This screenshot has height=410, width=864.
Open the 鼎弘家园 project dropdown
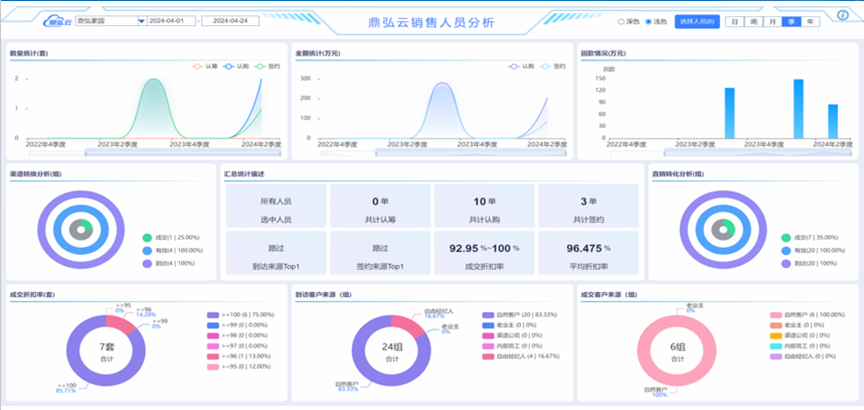(x=110, y=21)
